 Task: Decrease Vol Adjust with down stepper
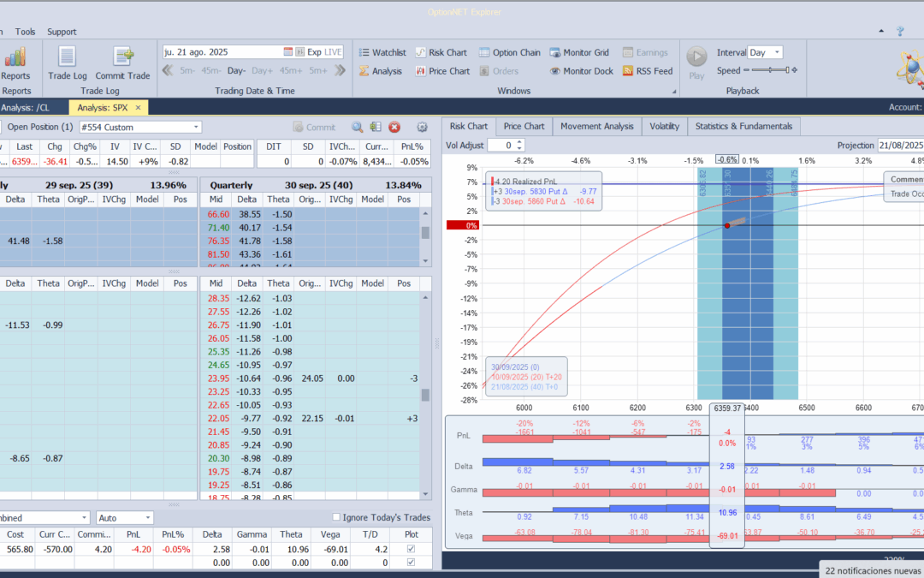519,148
